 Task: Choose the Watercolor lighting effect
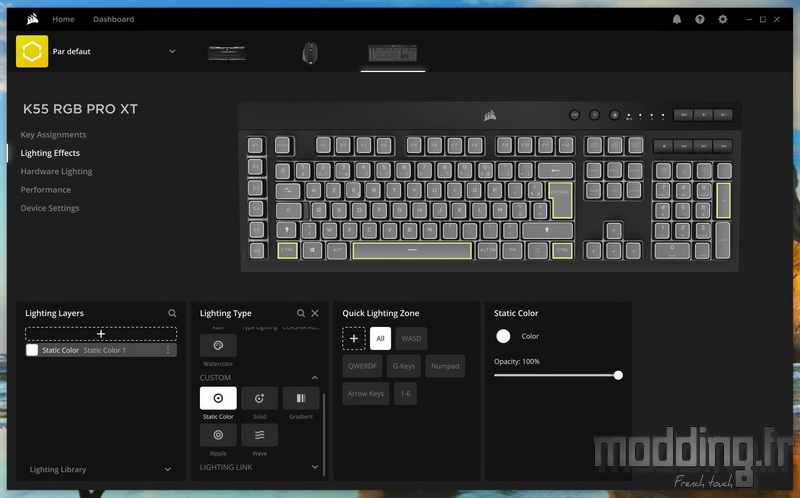click(x=218, y=345)
